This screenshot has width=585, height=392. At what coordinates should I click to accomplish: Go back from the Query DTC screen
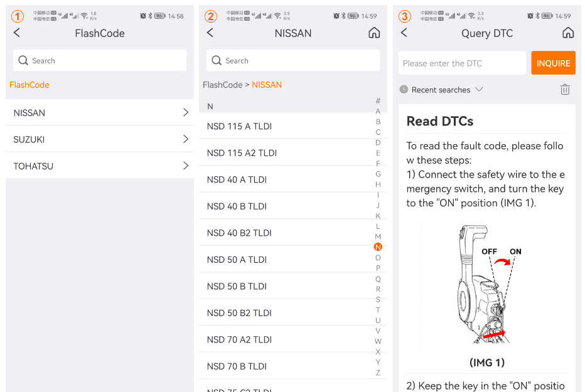(x=404, y=33)
